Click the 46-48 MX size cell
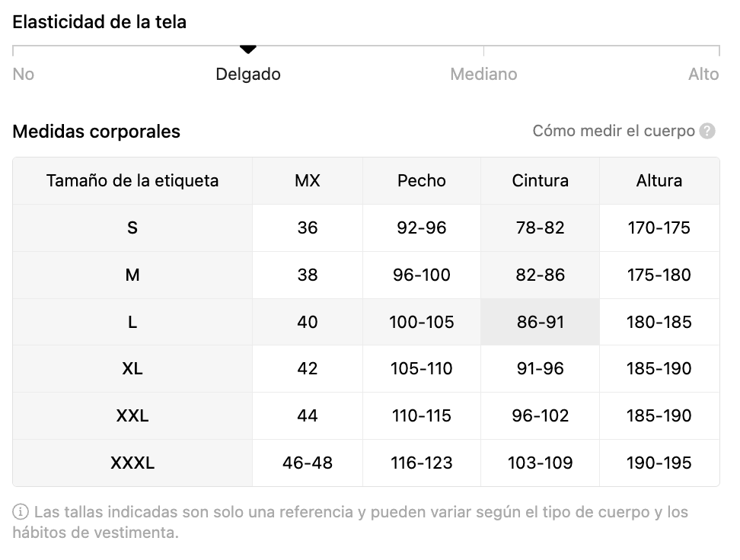Viewport: 740px width, 560px height. (x=308, y=463)
